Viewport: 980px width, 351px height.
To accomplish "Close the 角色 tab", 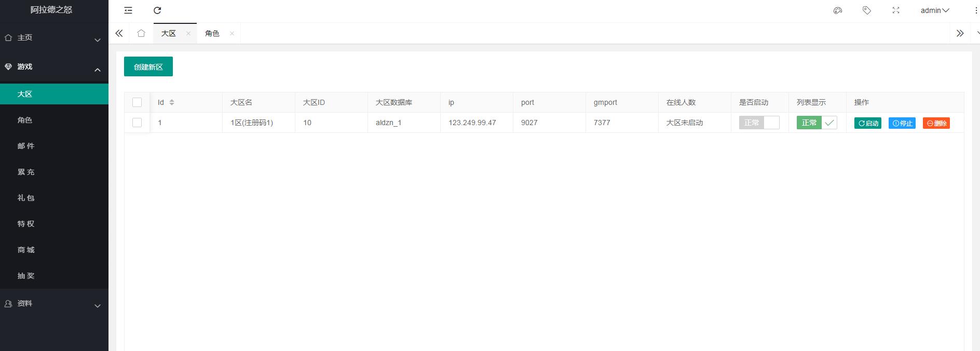I will 232,33.
